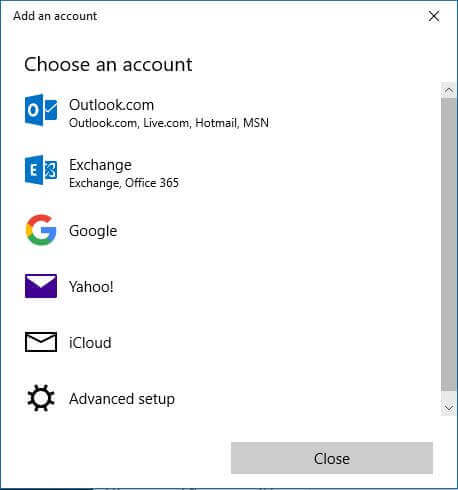The width and height of the screenshot is (458, 490).
Task: Click the colorful Google G icon
Action: [x=41, y=230]
